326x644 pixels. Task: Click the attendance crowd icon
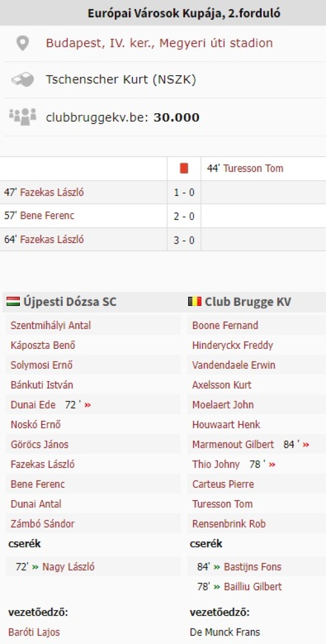coord(23,116)
